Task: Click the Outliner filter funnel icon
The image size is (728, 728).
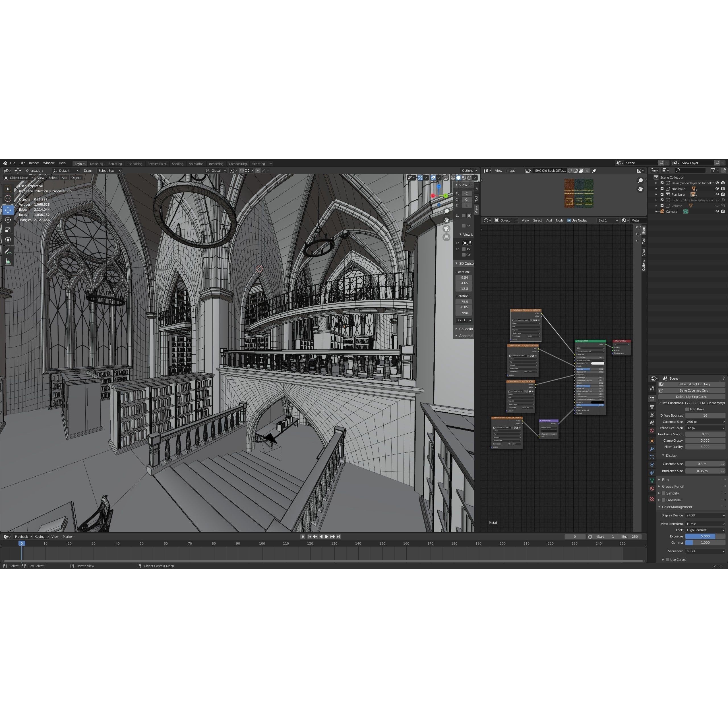Action: coord(713,170)
